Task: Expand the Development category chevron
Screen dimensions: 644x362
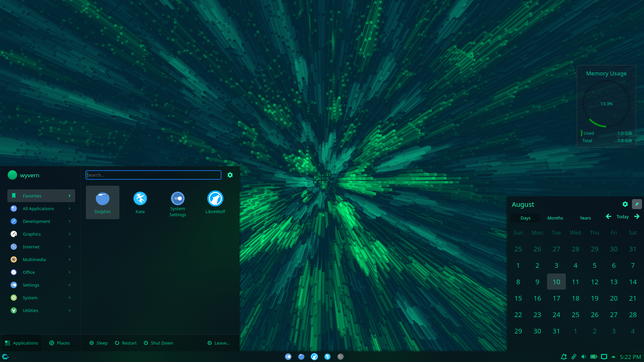Action: [x=69, y=221]
